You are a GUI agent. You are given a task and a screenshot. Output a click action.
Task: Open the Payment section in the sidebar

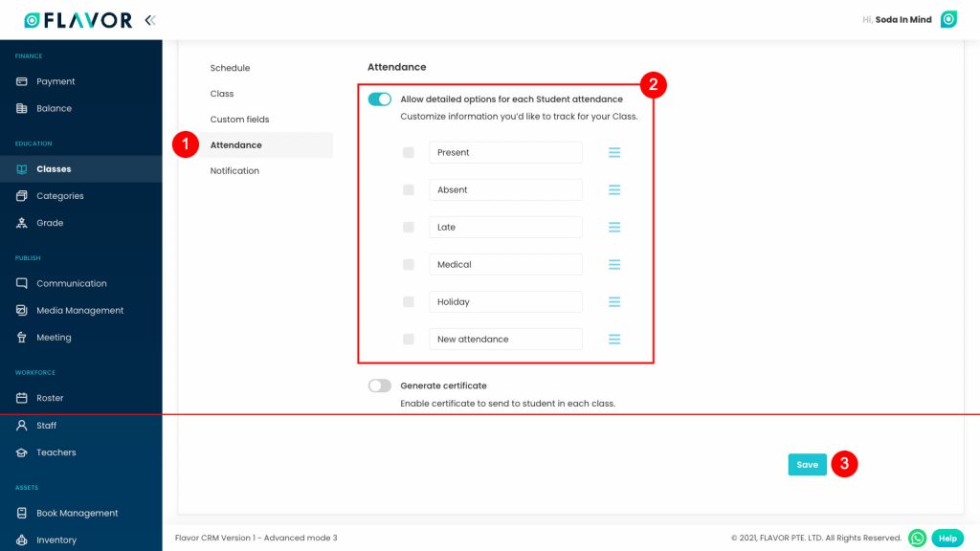57,81
